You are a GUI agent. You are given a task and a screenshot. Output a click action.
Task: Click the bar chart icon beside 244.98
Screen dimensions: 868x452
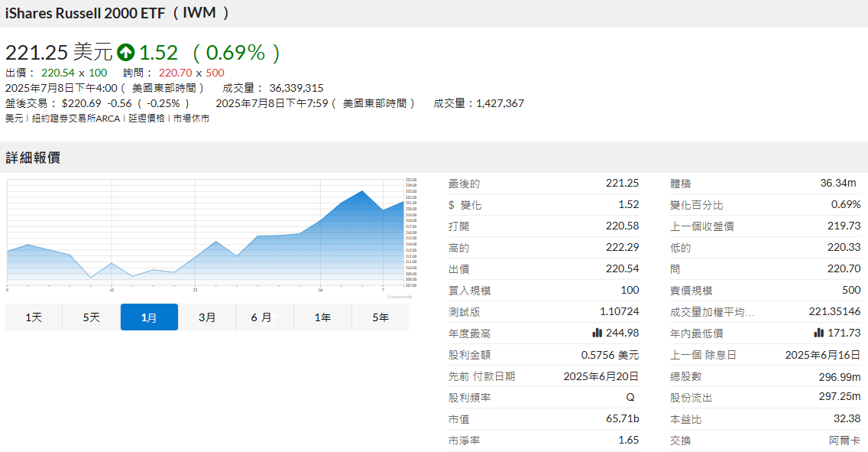coord(597,333)
